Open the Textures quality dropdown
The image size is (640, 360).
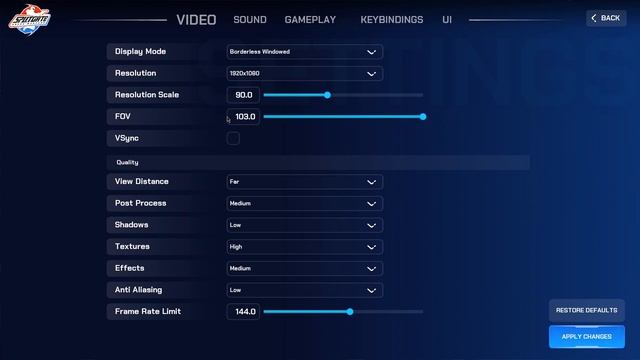(x=304, y=247)
